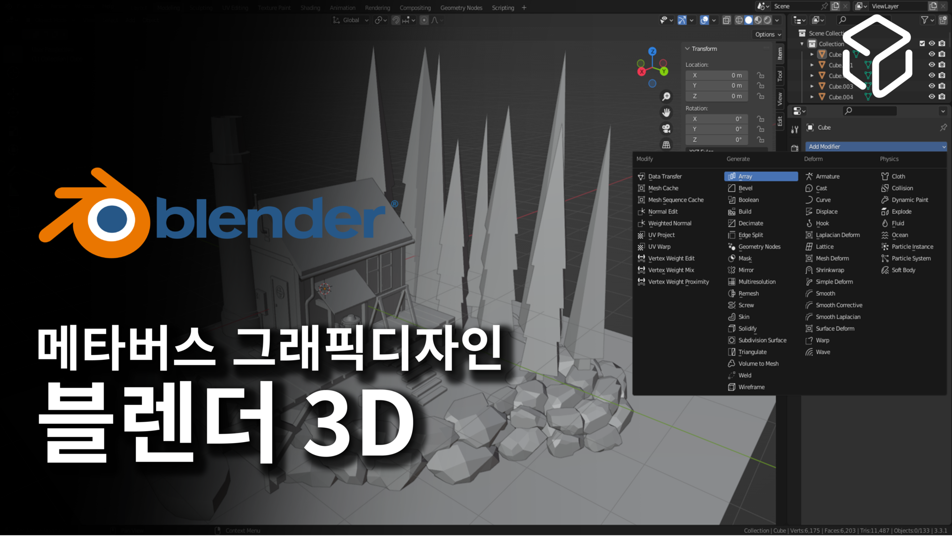952x560 pixels.
Task: Click the outliner filter funnel icon
Action: coord(924,20)
